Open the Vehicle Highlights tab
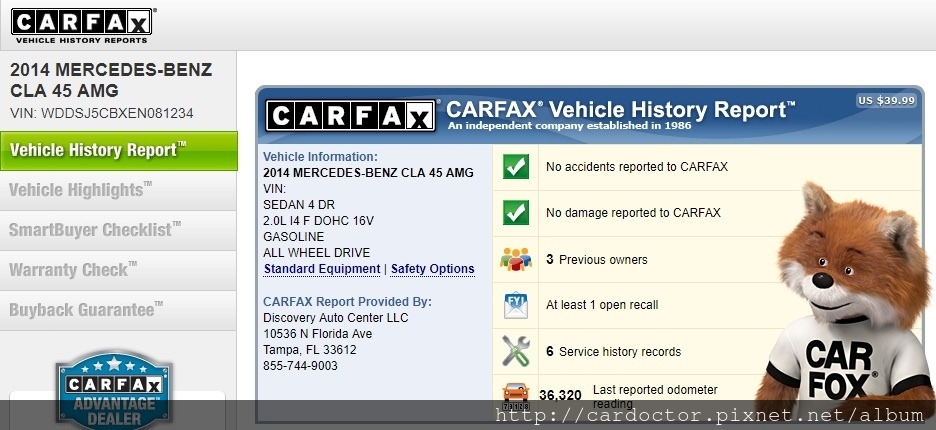 click(119, 191)
